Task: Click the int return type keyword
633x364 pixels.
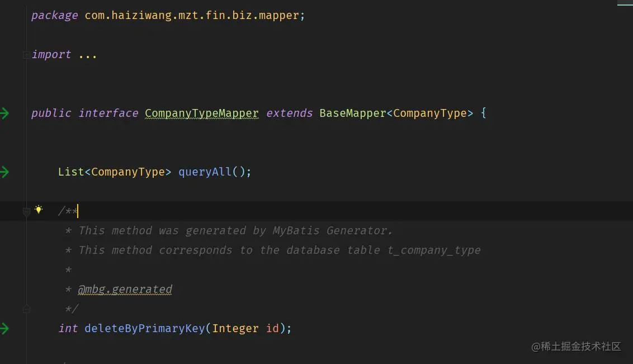Action: [x=68, y=328]
